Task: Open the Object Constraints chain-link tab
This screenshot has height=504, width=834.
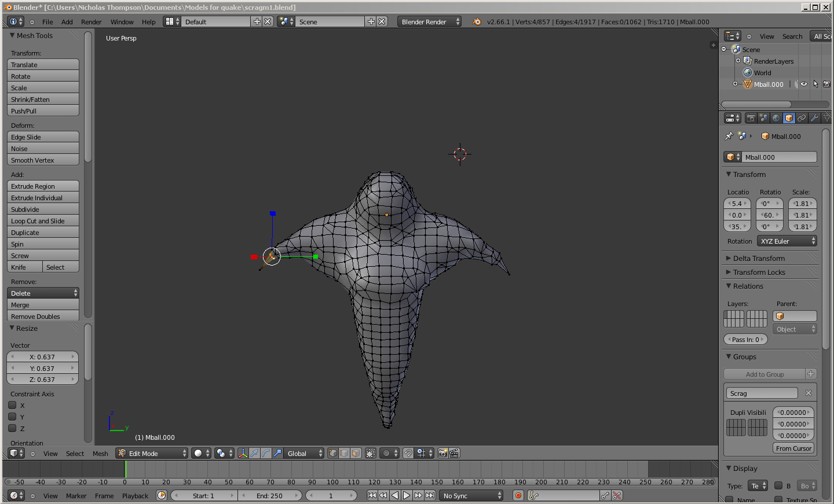Action: click(802, 118)
